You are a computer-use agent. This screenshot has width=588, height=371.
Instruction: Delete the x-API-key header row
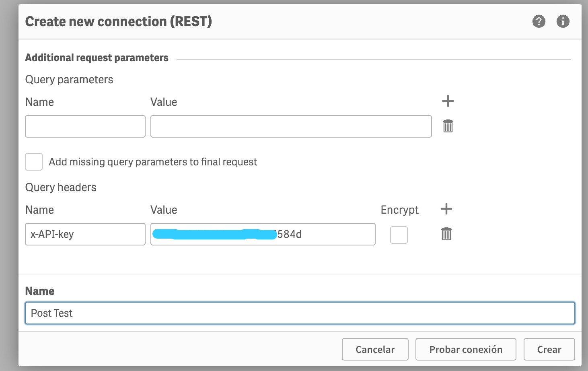(446, 234)
